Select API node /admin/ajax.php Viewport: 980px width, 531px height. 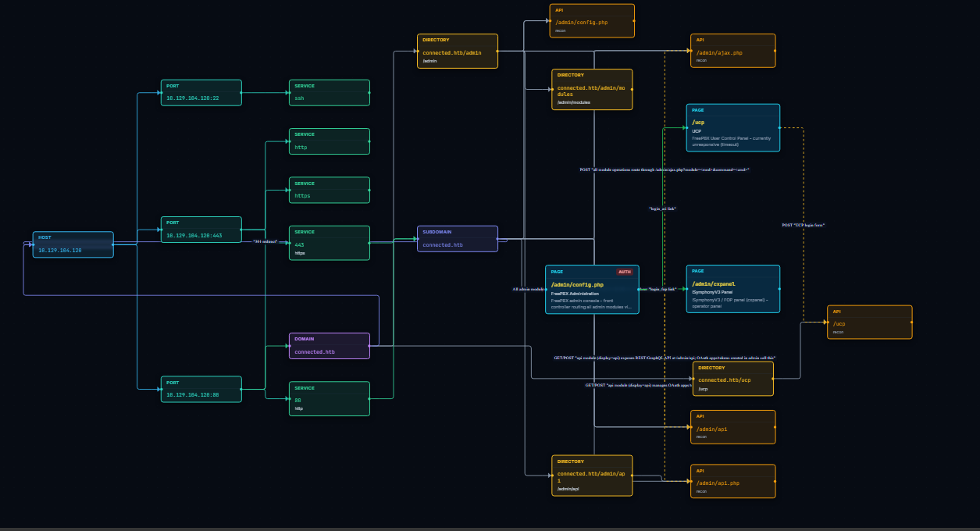(733, 51)
